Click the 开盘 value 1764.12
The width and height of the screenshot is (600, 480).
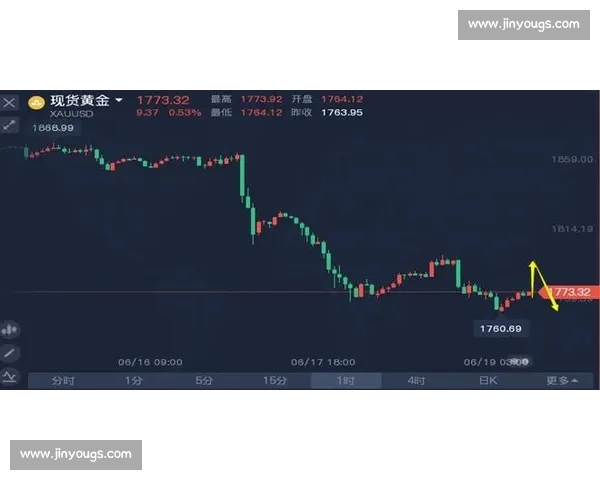coord(342,100)
